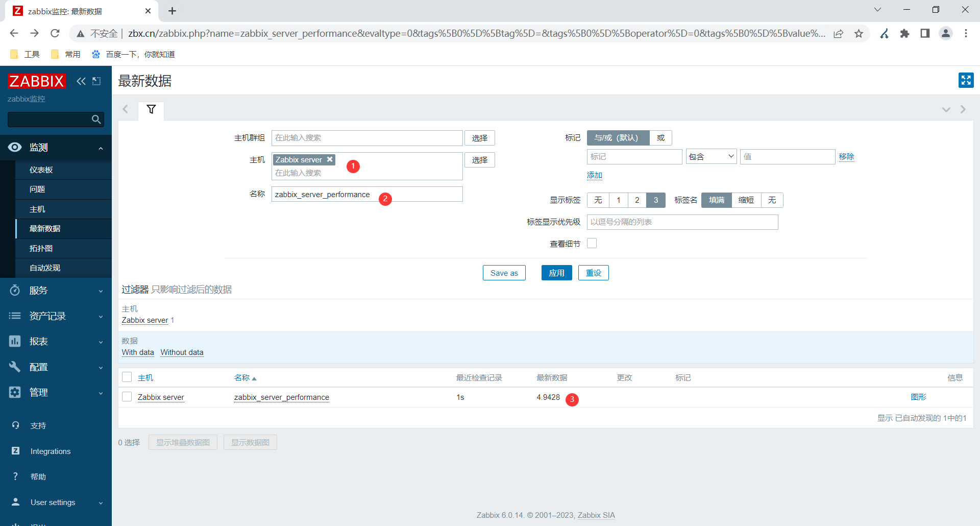Open 拓扑图 in sidebar
This screenshot has width=980, height=526.
(63, 249)
